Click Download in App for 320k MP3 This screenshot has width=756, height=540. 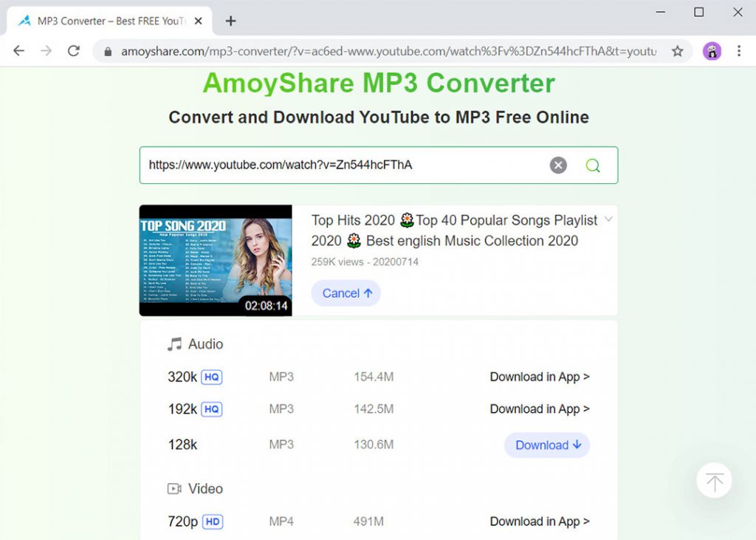point(540,377)
